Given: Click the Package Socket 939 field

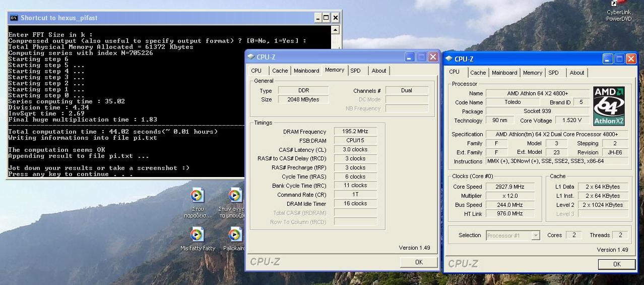Looking at the screenshot, I should click(x=537, y=111).
